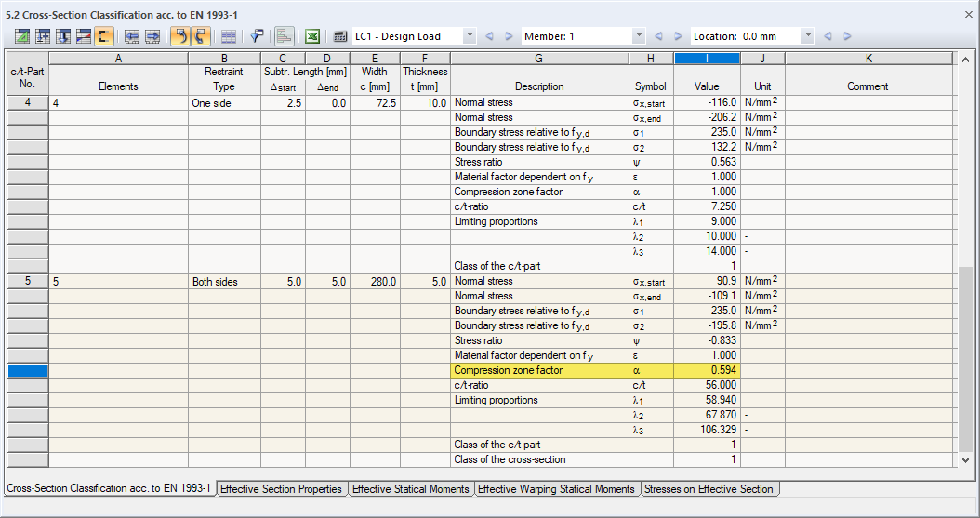
Task: Click the 'Both sides' restraint type cell
Action: (224, 282)
